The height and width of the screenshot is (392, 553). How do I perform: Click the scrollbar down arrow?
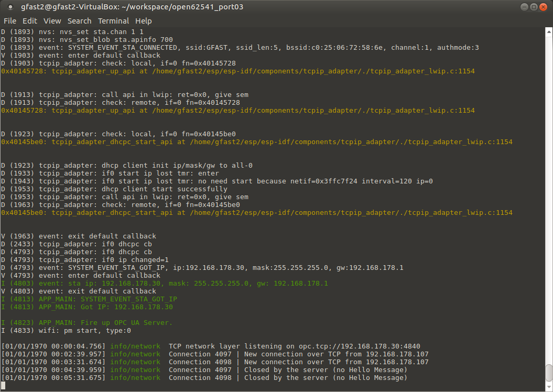[x=548, y=387]
